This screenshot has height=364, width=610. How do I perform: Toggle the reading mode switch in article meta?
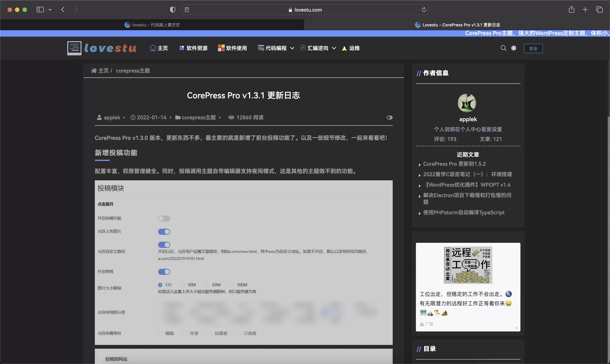[389, 117]
